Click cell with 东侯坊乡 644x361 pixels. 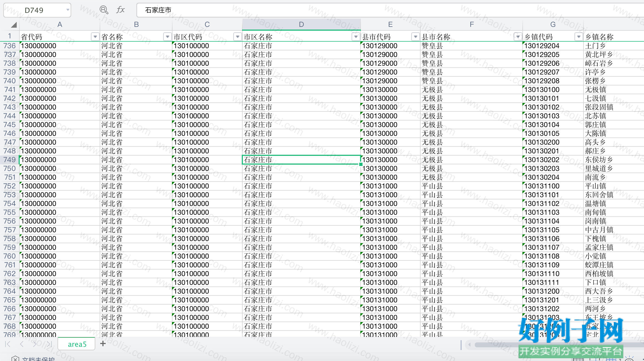(x=614, y=160)
